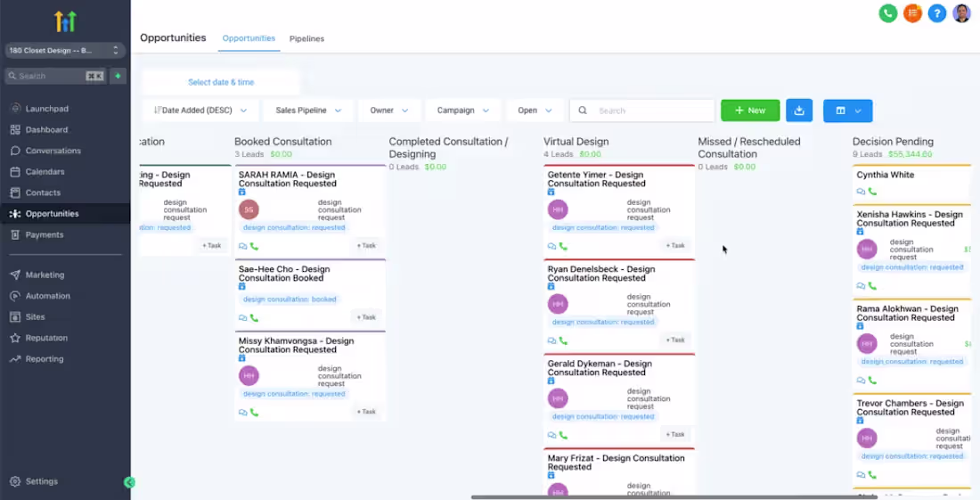980x500 pixels.
Task: Click the phone icon on Sae-Hee Cho card
Action: [254, 318]
